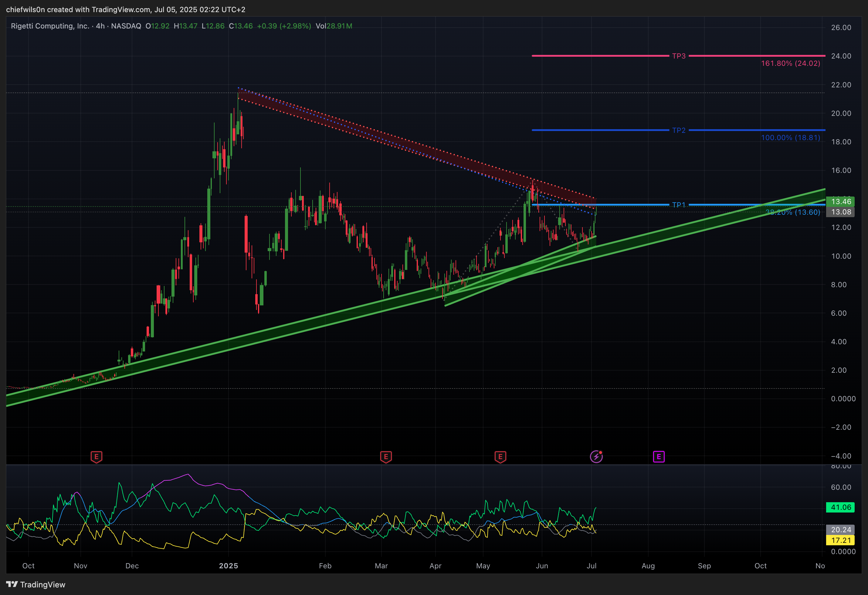Click the gray 13.08 price tag
Image resolution: width=868 pixels, height=595 pixels.
point(840,212)
